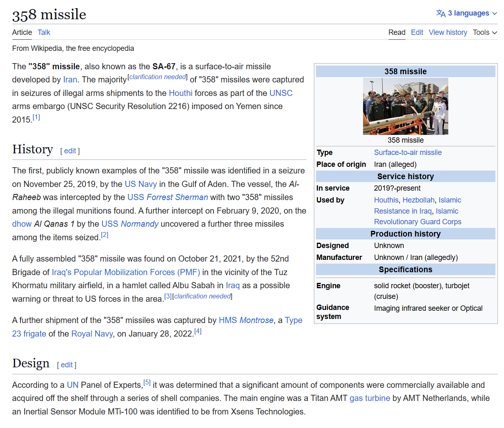The height and width of the screenshot is (428, 504).
Task: Open the 358 missile infobox photo
Action: (x=406, y=106)
